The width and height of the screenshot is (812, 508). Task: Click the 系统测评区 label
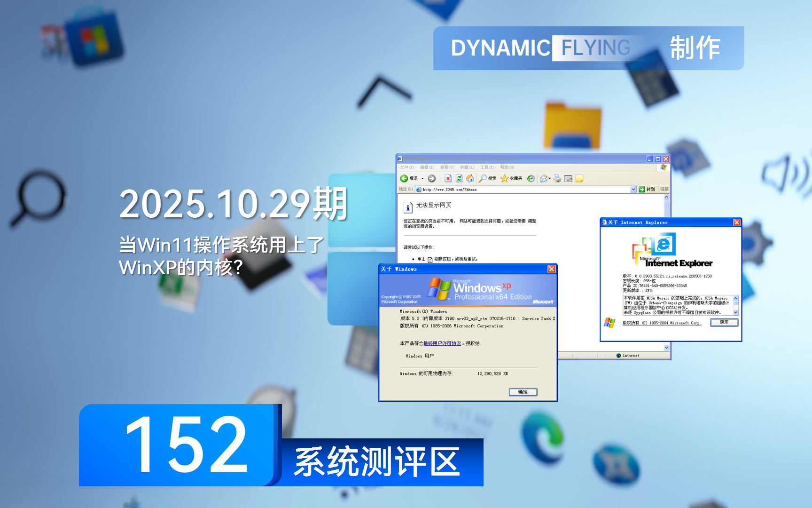[377, 462]
